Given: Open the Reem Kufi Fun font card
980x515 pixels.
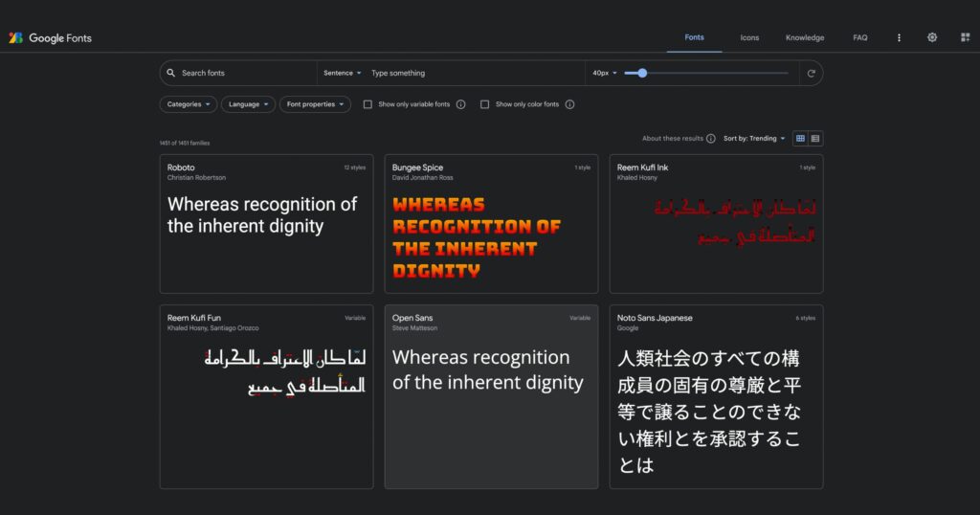Looking at the screenshot, I should point(266,397).
